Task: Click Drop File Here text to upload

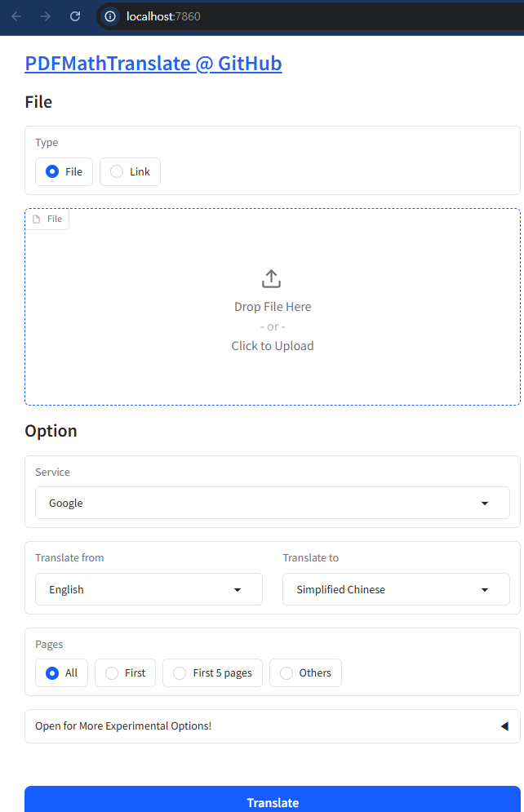Action: pos(273,307)
